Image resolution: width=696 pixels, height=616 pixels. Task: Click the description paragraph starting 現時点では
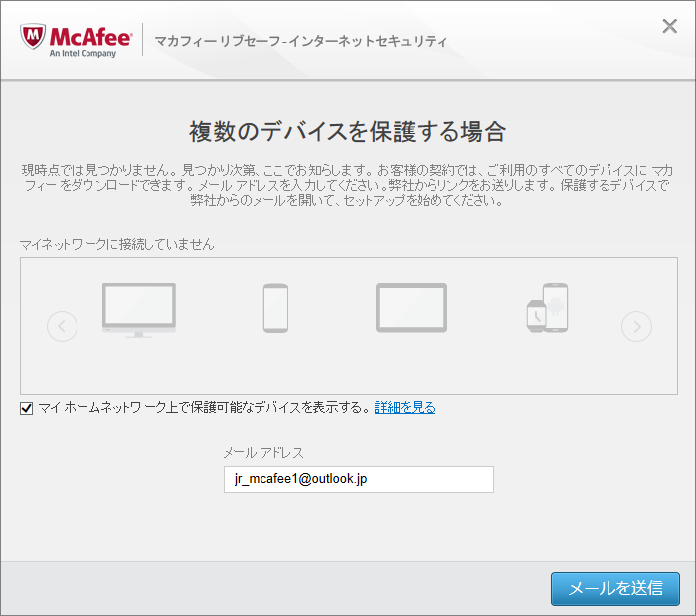348,186
